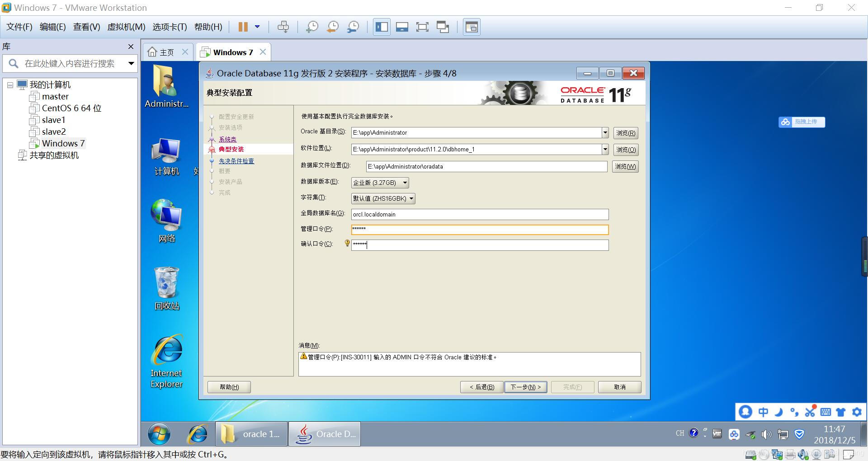Open the 选项卡(T) menu
868x461 pixels.
[x=170, y=27]
